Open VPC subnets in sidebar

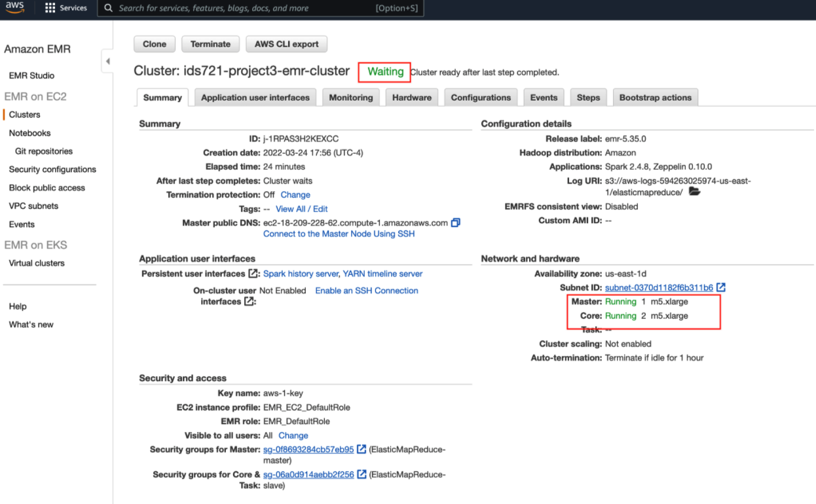click(33, 206)
